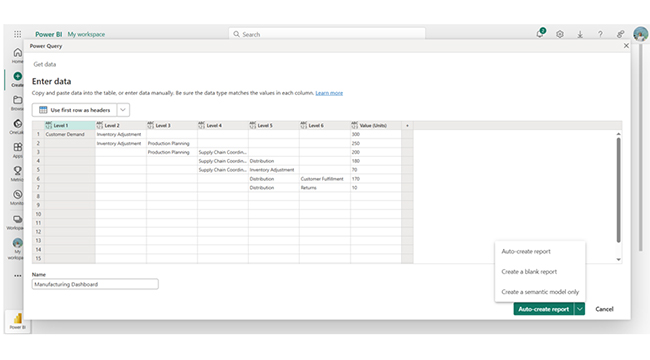Select the Customer Fulfillment cell
This screenshot has height=360, width=650.
click(x=325, y=179)
